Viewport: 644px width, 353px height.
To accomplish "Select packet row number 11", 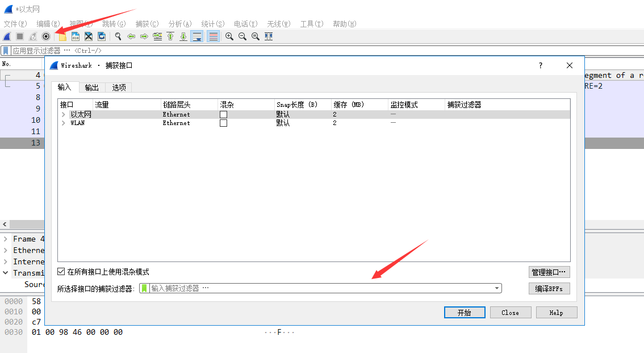I will pyautogui.click(x=22, y=131).
